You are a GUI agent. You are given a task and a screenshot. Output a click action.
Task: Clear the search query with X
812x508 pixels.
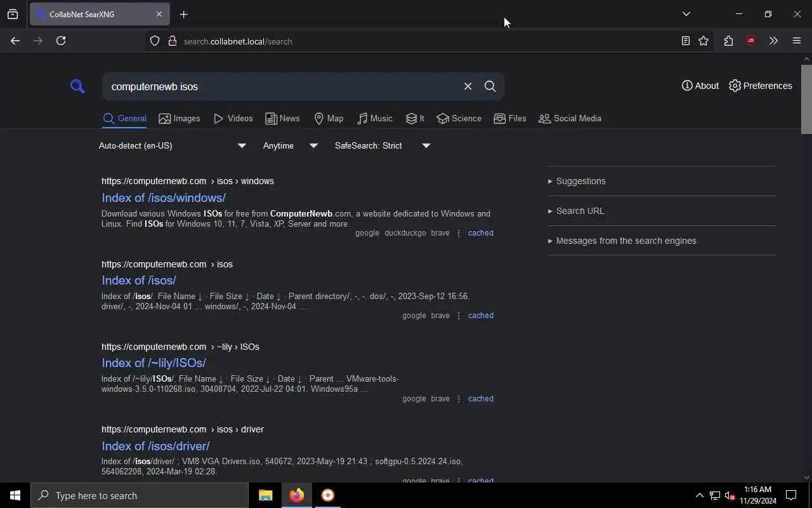(x=468, y=86)
